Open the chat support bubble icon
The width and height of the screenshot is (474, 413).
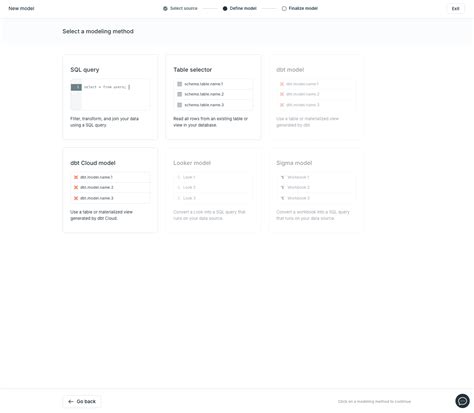pos(462,401)
